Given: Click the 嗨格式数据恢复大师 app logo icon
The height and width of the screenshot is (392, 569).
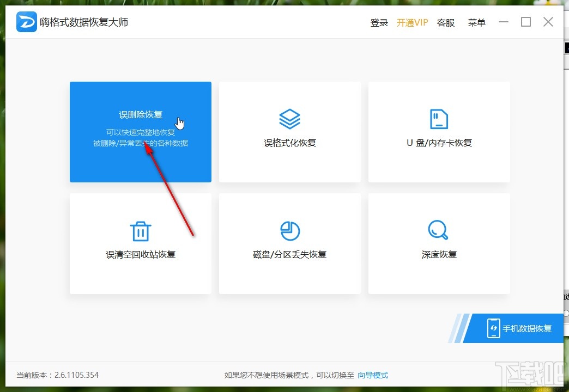Looking at the screenshot, I should (27, 22).
